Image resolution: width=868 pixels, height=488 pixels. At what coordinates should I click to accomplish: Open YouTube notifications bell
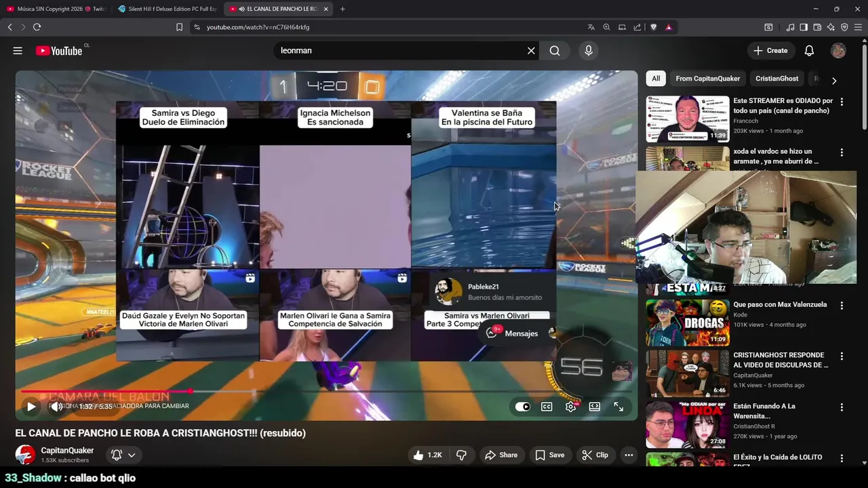click(x=809, y=51)
